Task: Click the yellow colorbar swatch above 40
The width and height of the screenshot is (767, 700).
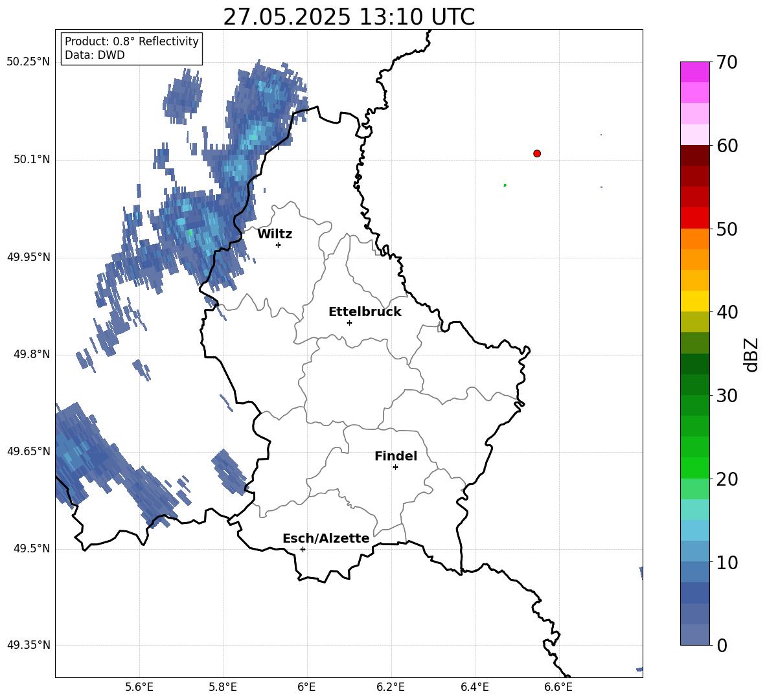Action: pos(695,302)
